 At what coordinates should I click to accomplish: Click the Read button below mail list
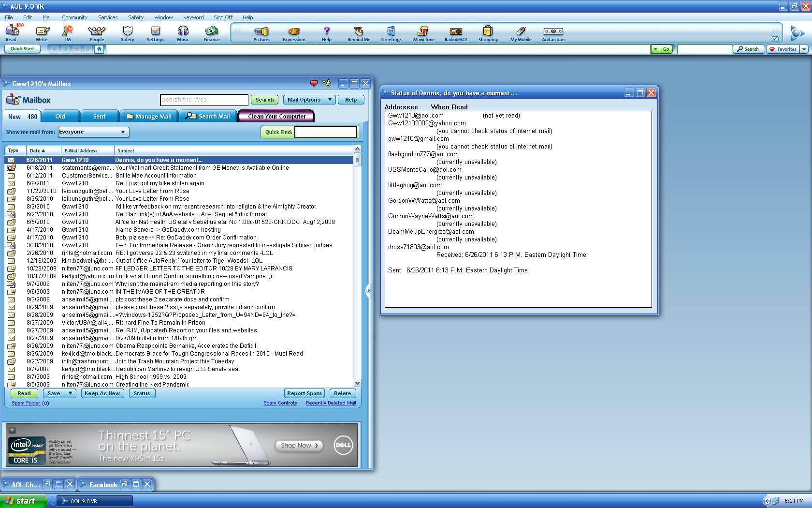(24, 393)
